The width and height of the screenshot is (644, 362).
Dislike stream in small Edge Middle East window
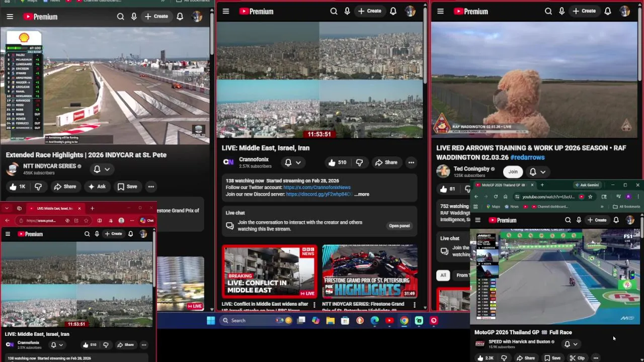click(106, 345)
